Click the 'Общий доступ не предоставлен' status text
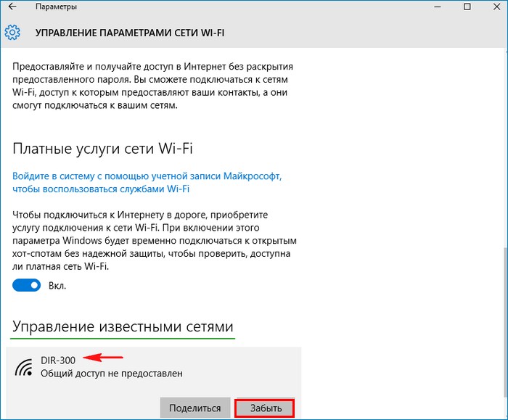This screenshot has width=508, height=420. (112, 374)
